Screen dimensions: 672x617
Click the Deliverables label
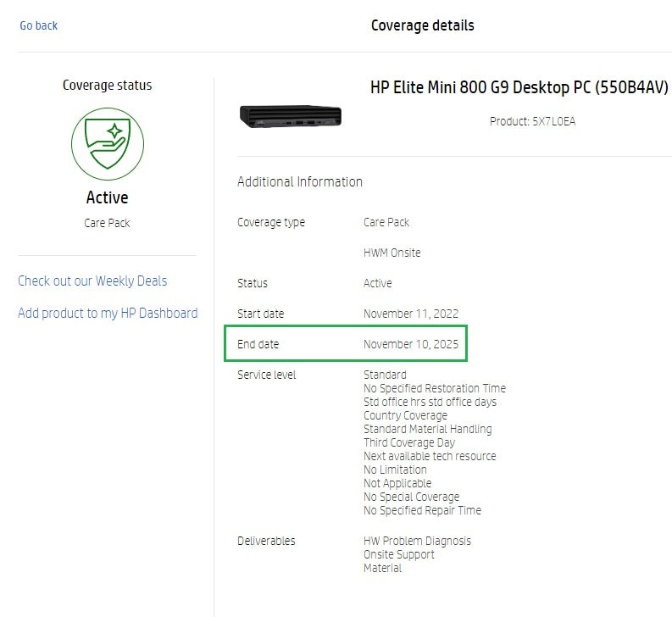click(267, 541)
